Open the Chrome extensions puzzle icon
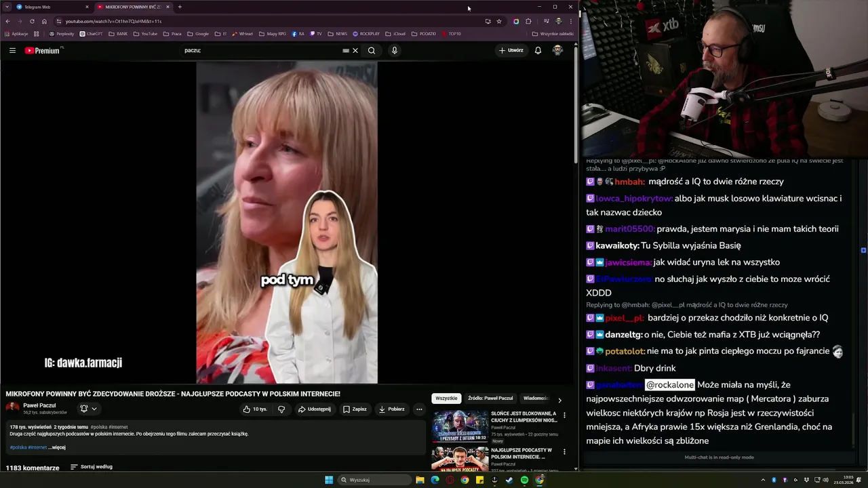The height and width of the screenshot is (488, 868). (x=528, y=21)
